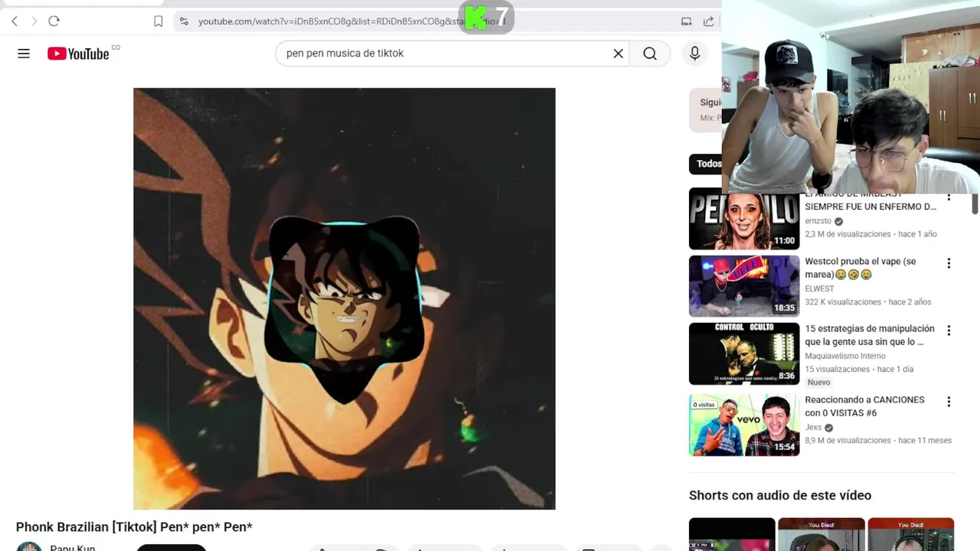Viewport: 980px width, 551px height.
Task: Open 'Reaccionando a CANCIONES con 0 VISITAS' thumbnail
Action: coord(744,425)
